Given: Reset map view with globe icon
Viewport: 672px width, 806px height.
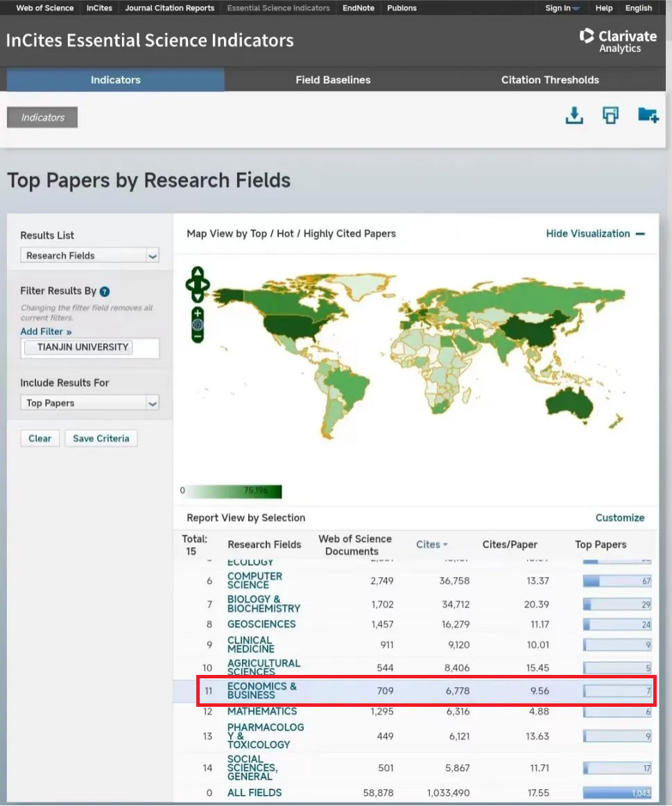Looking at the screenshot, I should click(198, 325).
